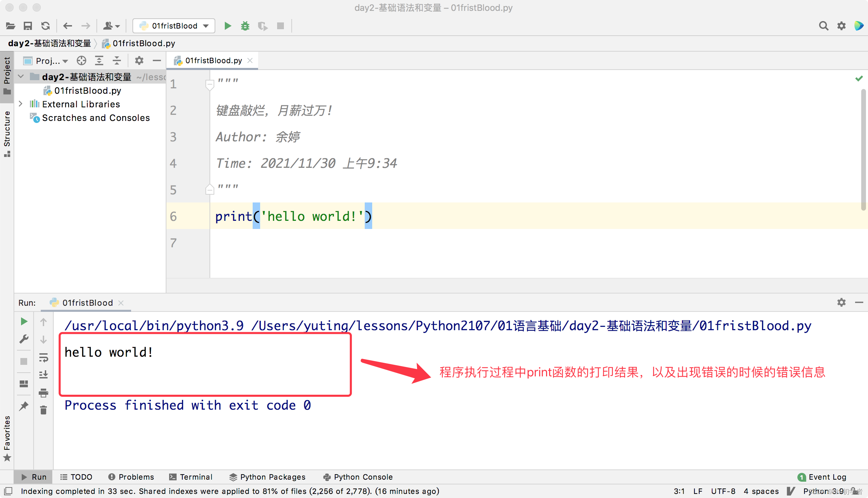Start debugging with the bug icon

pos(245,26)
